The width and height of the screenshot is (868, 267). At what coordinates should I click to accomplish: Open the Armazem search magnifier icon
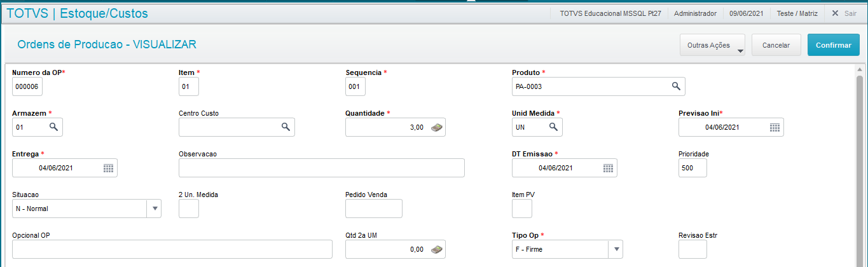point(54,127)
